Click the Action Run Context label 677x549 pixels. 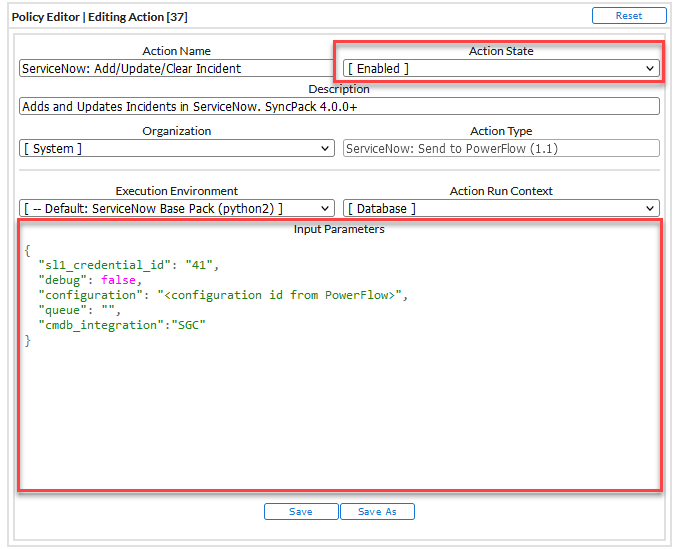[x=501, y=191]
